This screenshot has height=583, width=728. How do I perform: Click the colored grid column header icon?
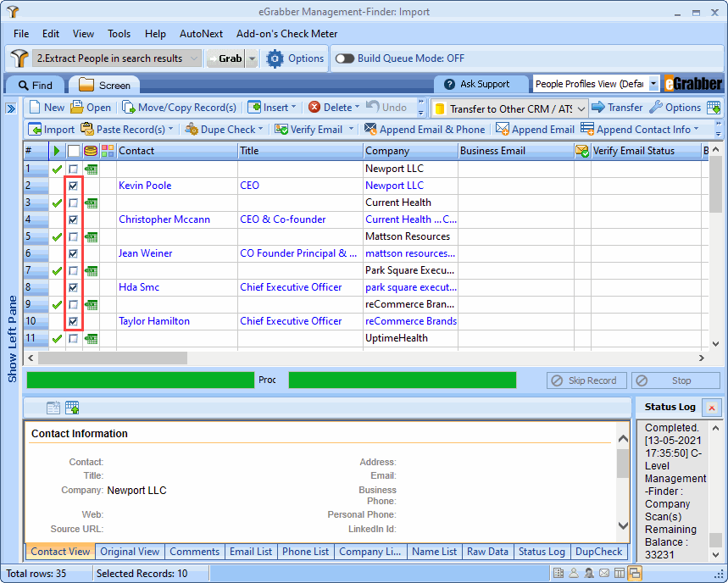(x=108, y=151)
